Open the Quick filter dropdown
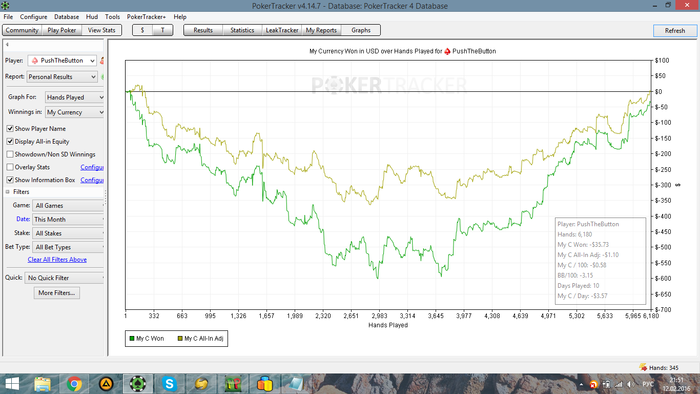The width and height of the screenshot is (700, 394). [x=64, y=278]
